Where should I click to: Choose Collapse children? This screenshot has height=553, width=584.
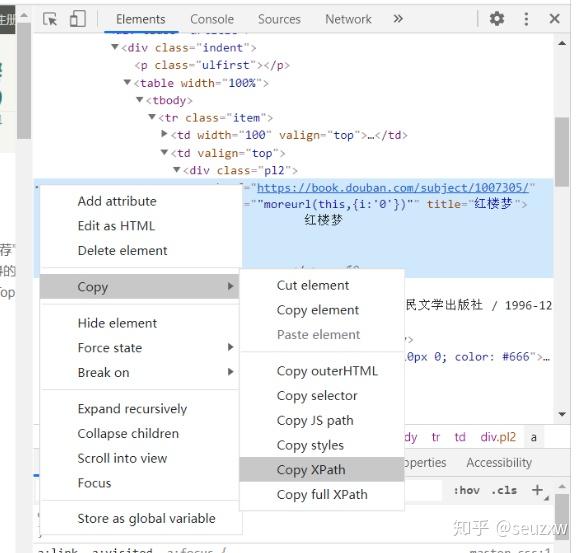(x=128, y=433)
